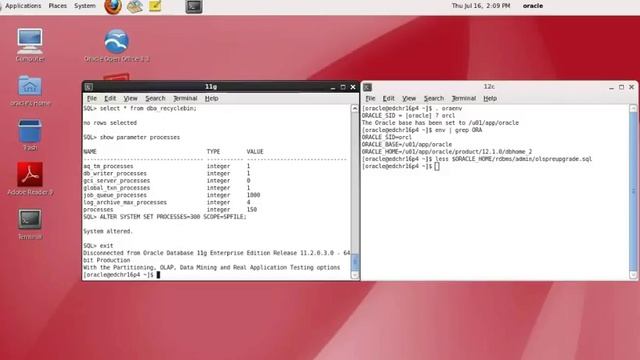
Task: Open the System menu
Action: point(84,6)
